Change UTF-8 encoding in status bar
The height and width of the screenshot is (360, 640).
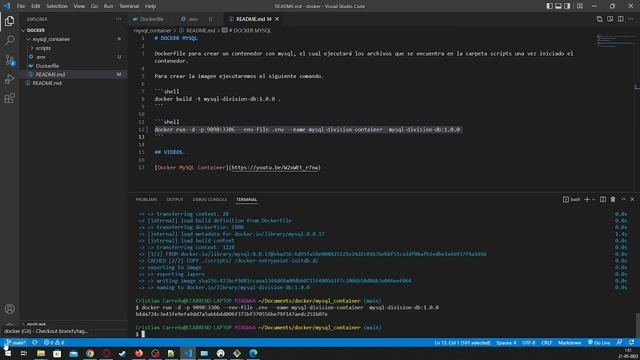pyautogui.click(x=529, y=342)
